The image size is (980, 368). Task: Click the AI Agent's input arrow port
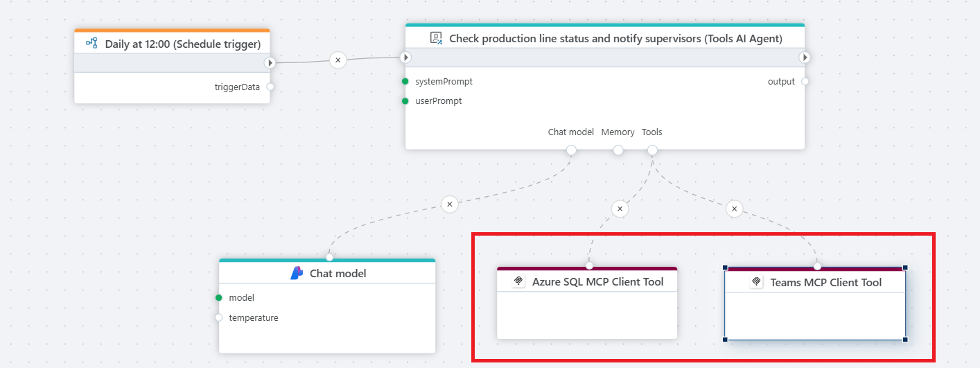tap(406, 58)
